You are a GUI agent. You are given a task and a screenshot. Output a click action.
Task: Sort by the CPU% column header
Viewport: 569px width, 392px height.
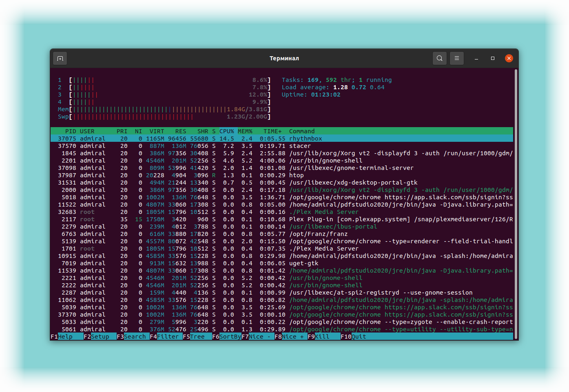(227, 131)
